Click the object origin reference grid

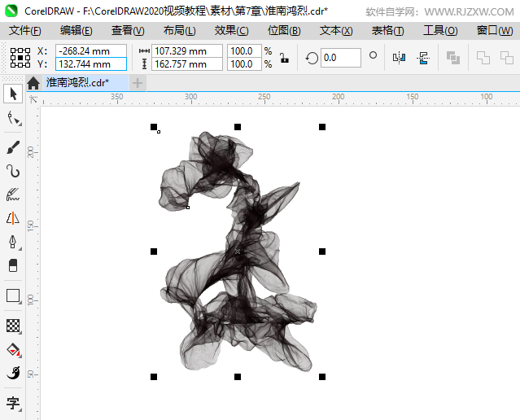(20, 58)
